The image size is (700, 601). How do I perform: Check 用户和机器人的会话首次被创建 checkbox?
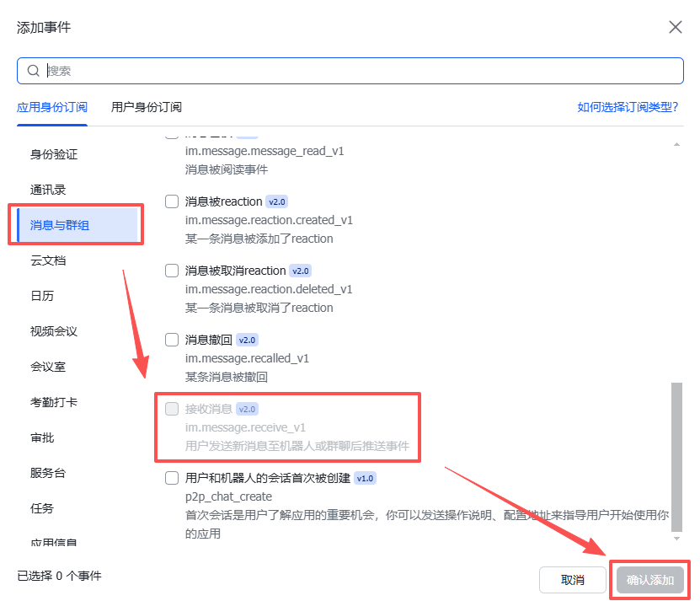(x=172, y=478)
